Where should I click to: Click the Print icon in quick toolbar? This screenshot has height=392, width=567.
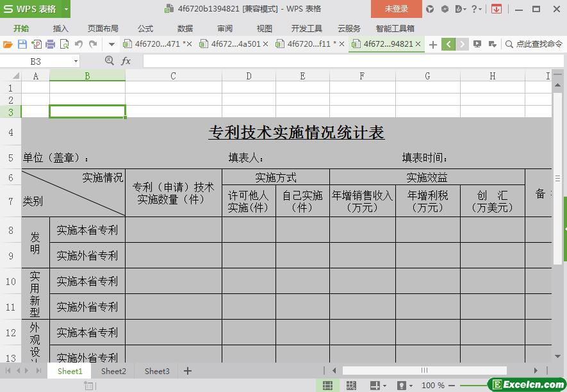50,44
